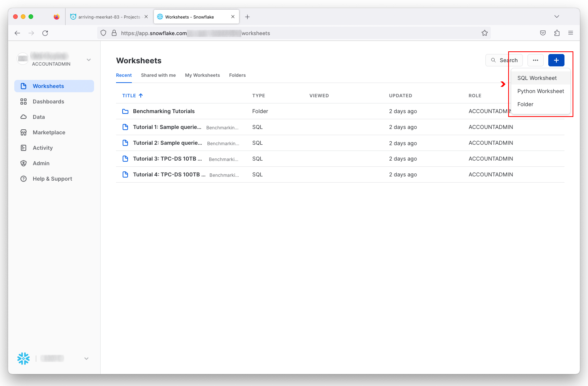Open the three-dot more options button
Image resolution: width=588 pixels, height=386 pixels.
coord(535,60)
